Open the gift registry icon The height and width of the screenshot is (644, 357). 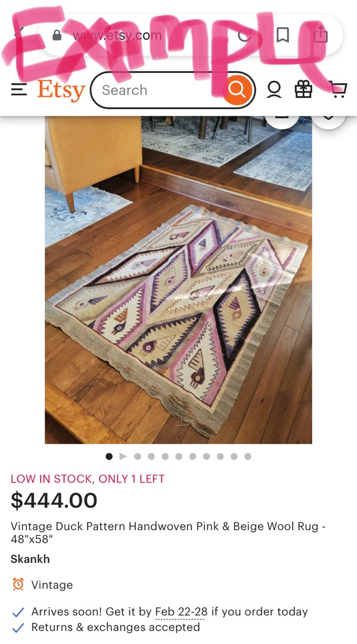pos(303,89)
